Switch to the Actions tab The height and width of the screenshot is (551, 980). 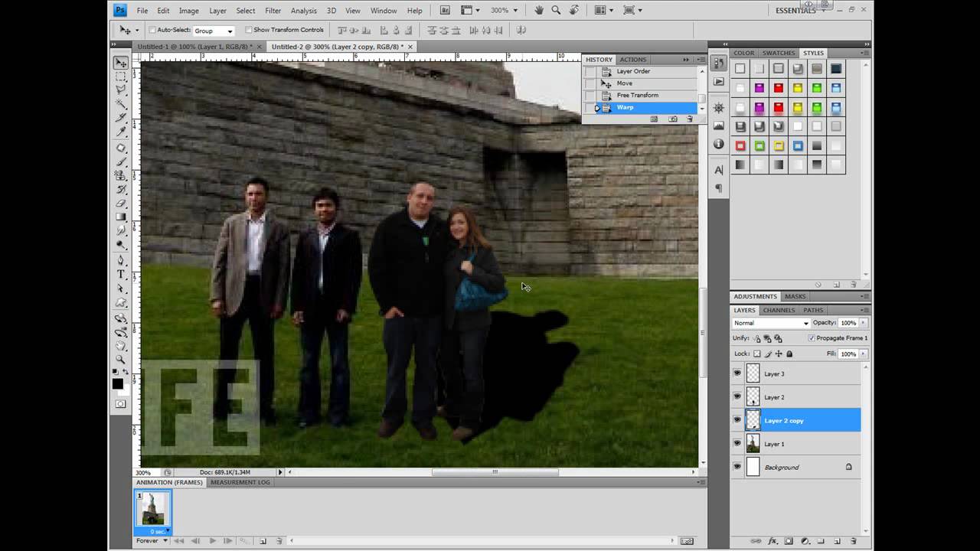click(633, 59)
